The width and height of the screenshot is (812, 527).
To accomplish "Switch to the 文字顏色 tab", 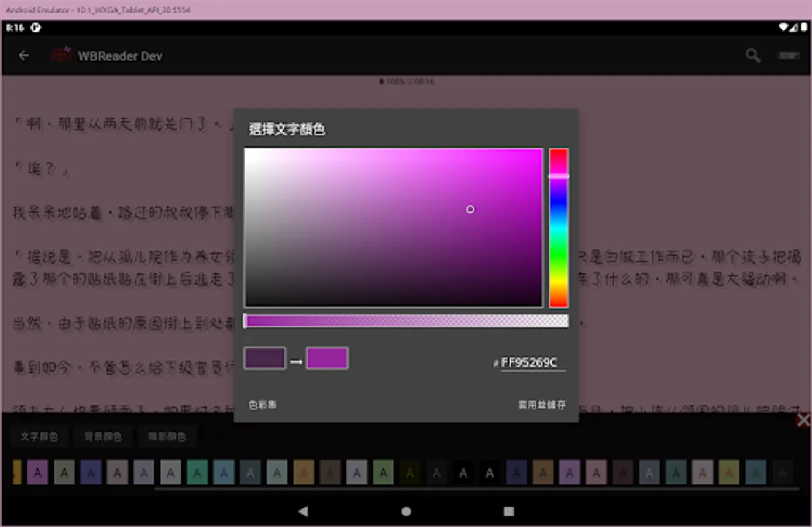I will coord(39,436).
